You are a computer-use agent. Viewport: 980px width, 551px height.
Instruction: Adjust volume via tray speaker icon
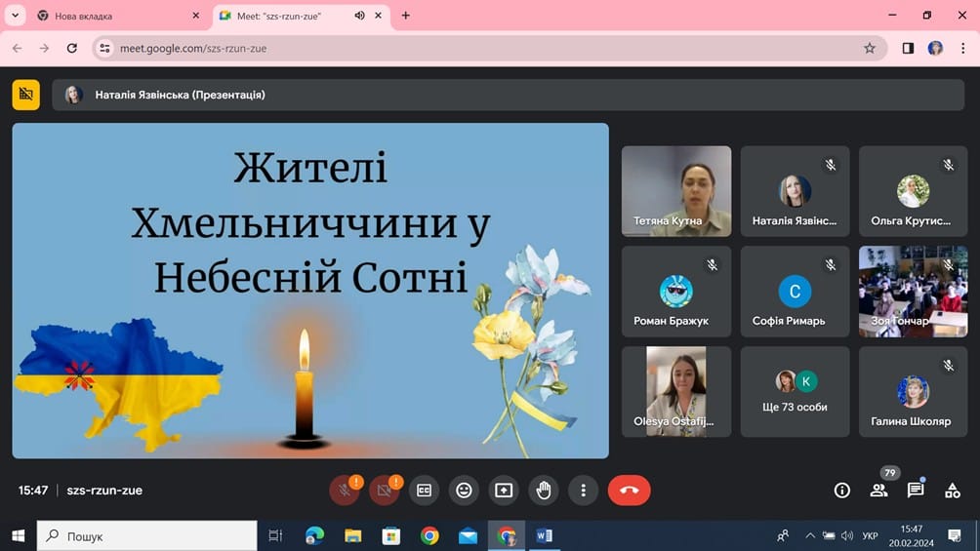[x=847, y=536]
